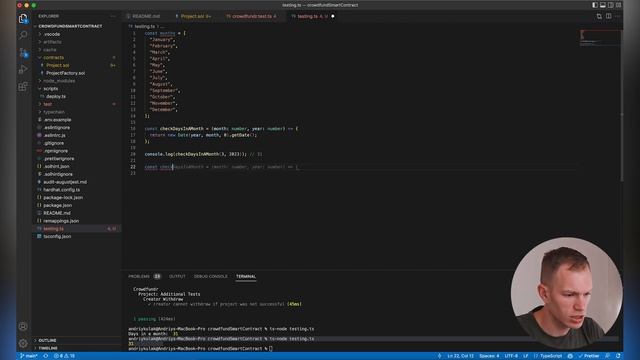The image size is (640, 360).
Task: Click Spaces: 4 indentation selector
Action: tap(489, 356)
